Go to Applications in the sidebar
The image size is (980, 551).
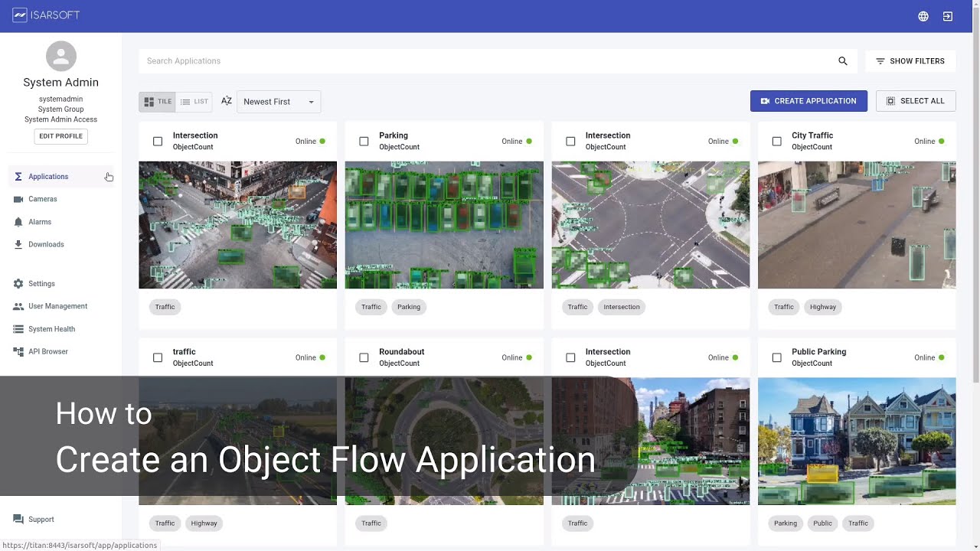coord(61,177)
